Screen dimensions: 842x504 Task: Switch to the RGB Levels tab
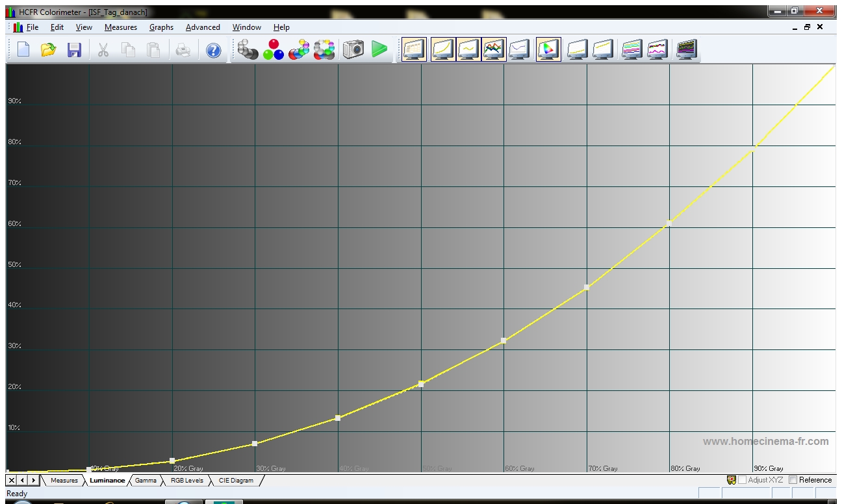pyautogui.click(x=186, y=481)
